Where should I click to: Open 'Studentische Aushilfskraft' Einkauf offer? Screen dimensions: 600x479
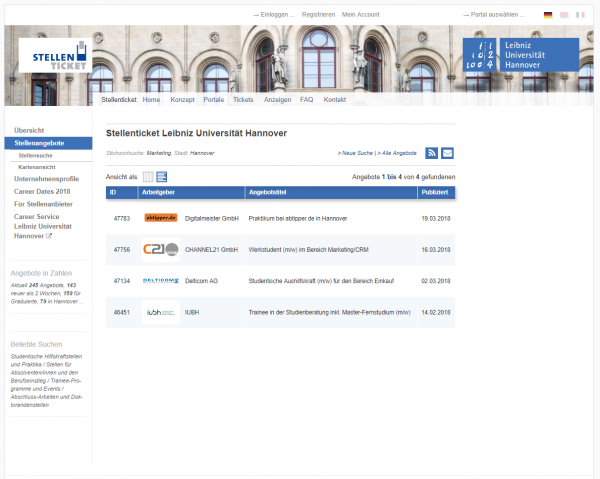pos(321,281)
